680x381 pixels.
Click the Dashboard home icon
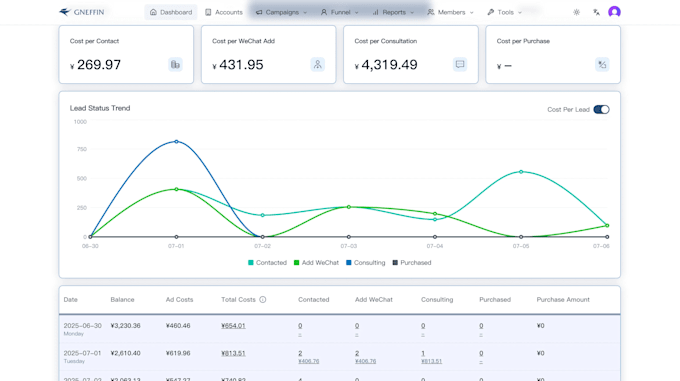153,12
